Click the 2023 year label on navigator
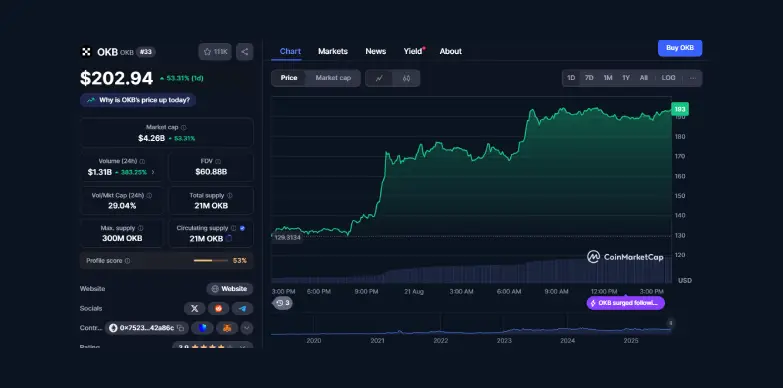783x388 pixels. click(x=504, y=341)
